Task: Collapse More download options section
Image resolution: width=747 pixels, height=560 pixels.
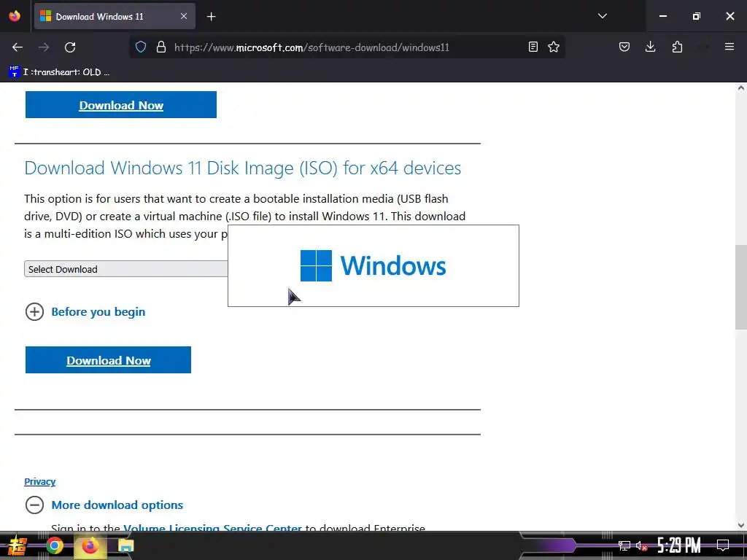Action: 104,505
